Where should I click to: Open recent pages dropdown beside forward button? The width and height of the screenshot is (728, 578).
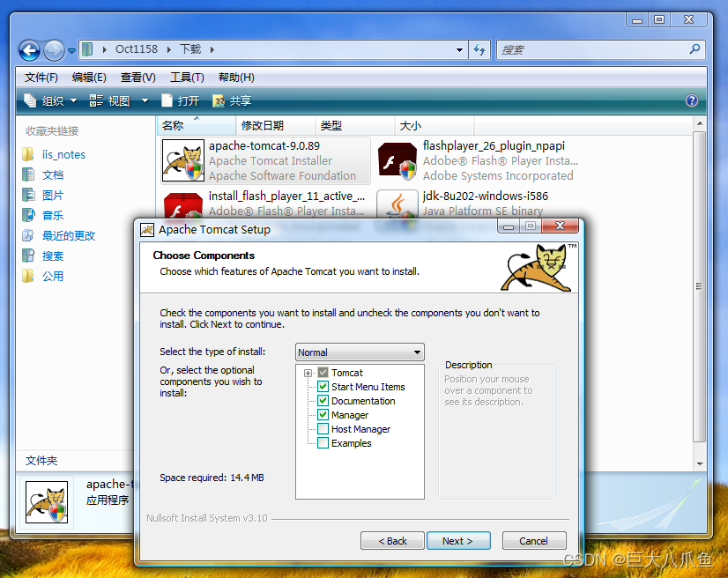[71, 50]
